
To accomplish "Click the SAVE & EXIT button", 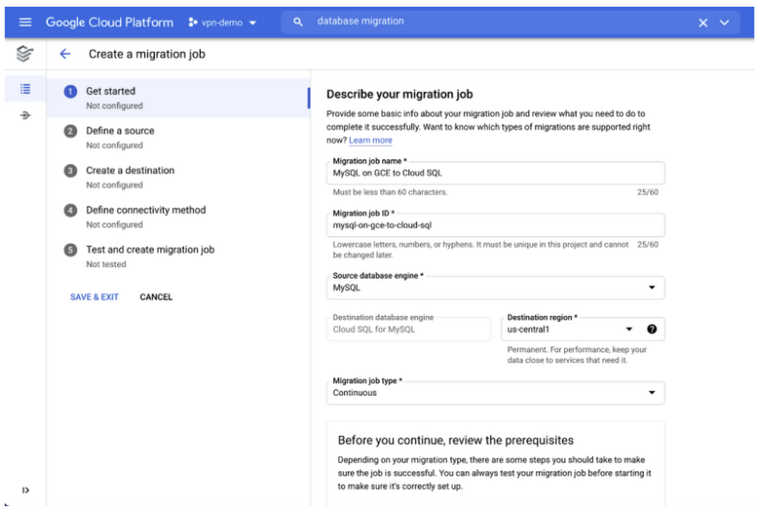I will (x=94, y=297).
